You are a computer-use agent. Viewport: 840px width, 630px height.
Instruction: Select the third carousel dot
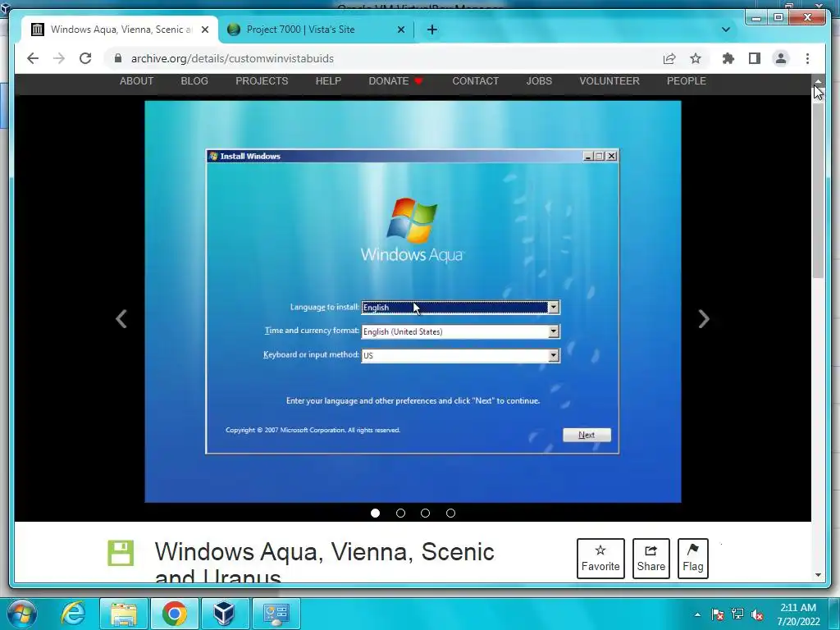point(426,514)
